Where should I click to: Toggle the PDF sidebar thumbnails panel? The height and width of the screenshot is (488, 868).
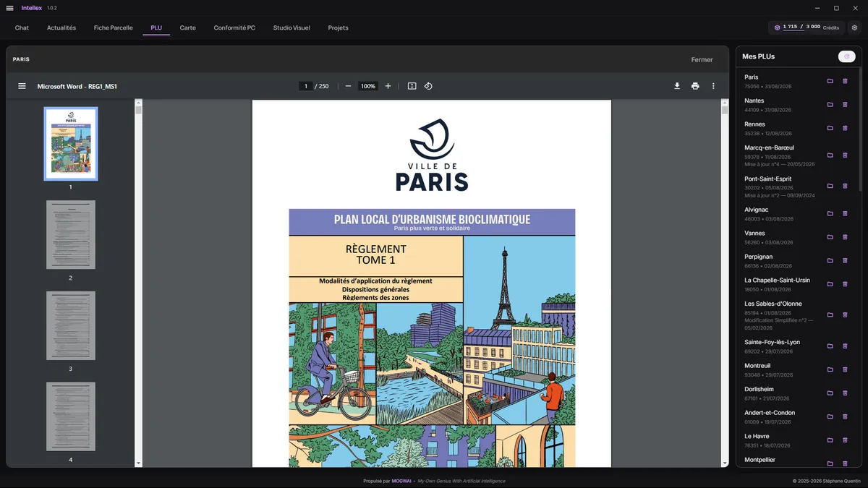pyautogui.click(x=22, y=86)
